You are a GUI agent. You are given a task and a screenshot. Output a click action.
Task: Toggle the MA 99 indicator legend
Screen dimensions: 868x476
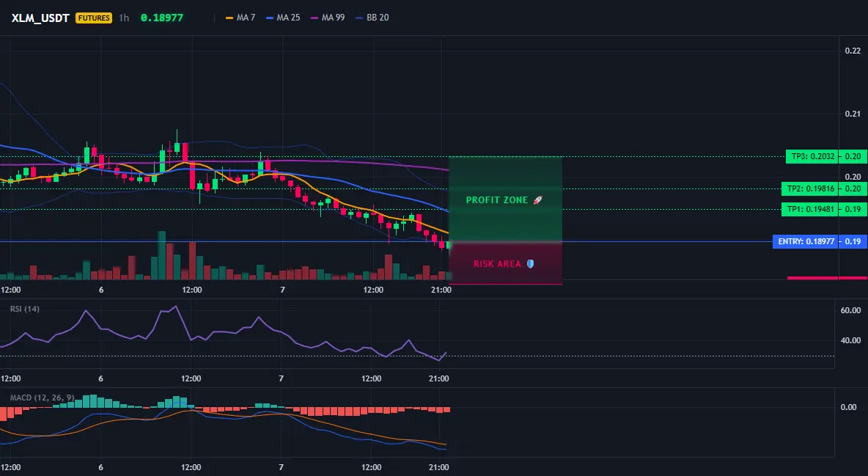(x=328, y=18)
